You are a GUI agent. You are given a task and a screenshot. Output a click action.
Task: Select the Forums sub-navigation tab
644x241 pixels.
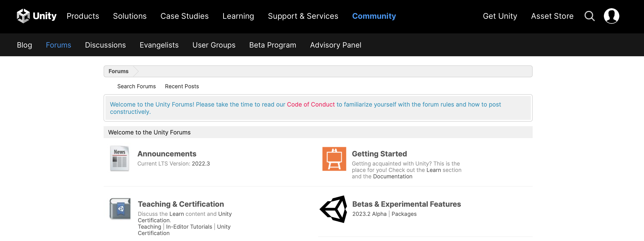(58, 45)
